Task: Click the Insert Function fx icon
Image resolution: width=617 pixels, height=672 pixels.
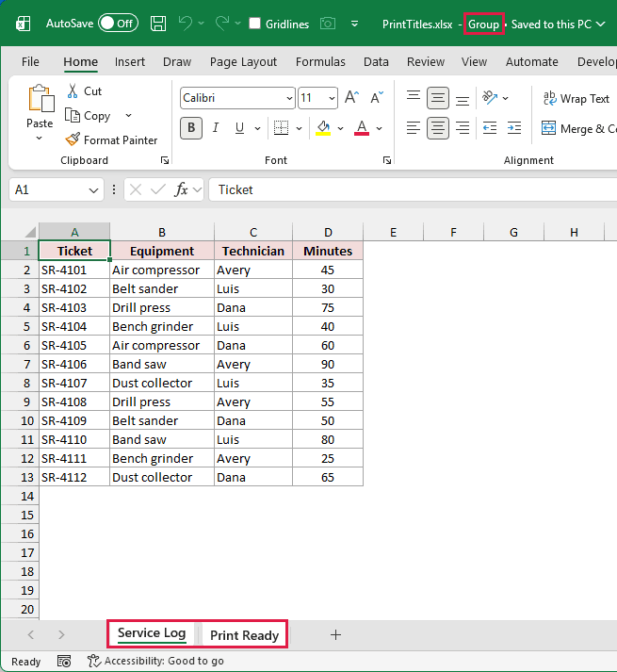Action: tap(181, 189)
